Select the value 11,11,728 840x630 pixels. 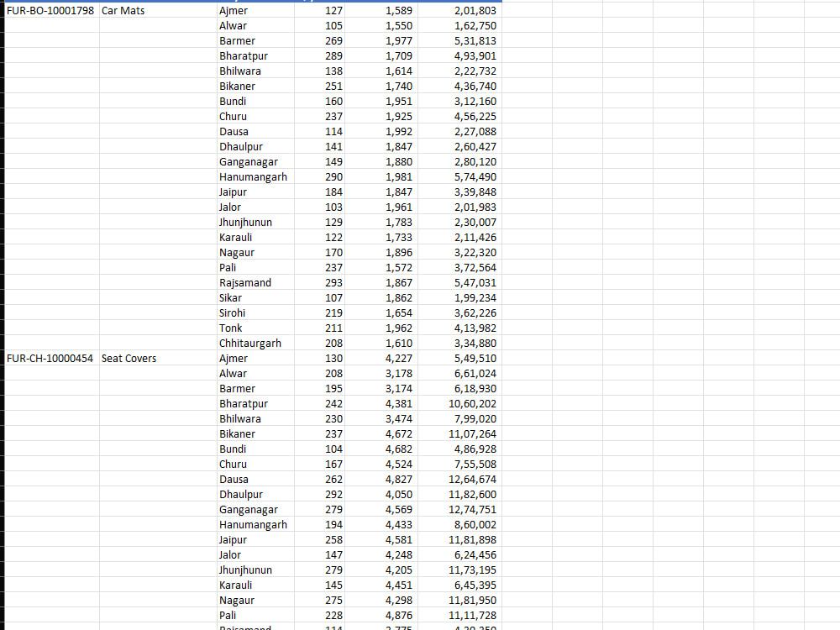tap(459, 616)
